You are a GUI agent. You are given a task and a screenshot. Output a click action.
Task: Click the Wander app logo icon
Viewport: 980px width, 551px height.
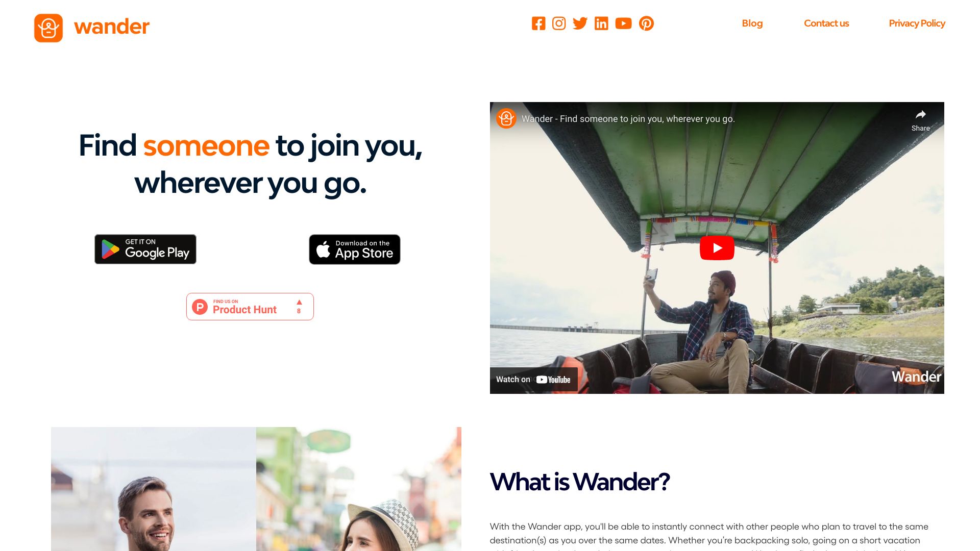click(x=48, y=28)
